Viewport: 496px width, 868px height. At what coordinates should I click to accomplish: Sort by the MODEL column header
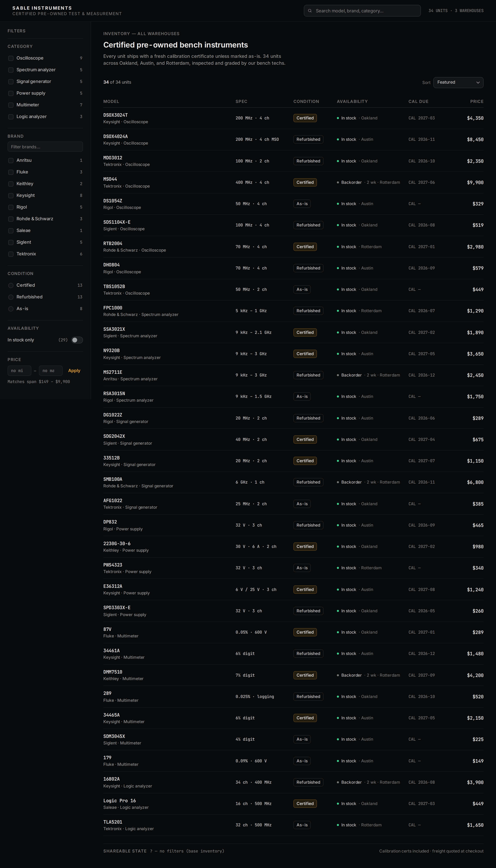111,101
